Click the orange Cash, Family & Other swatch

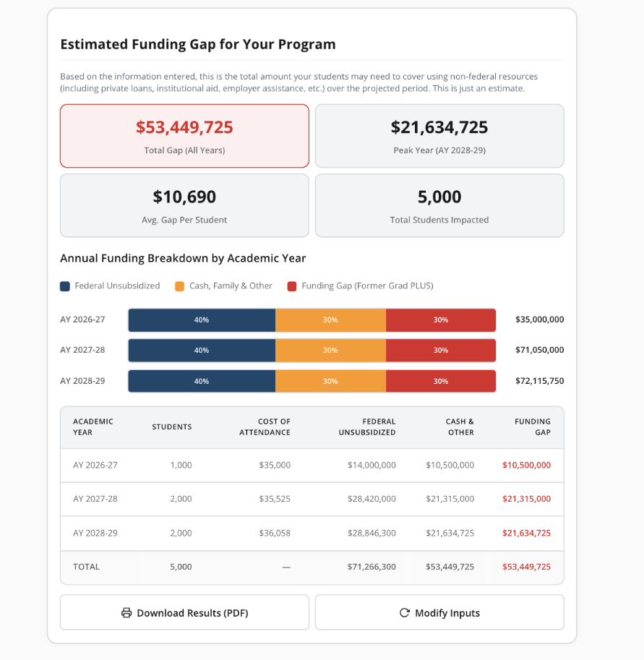click(179, 286)
